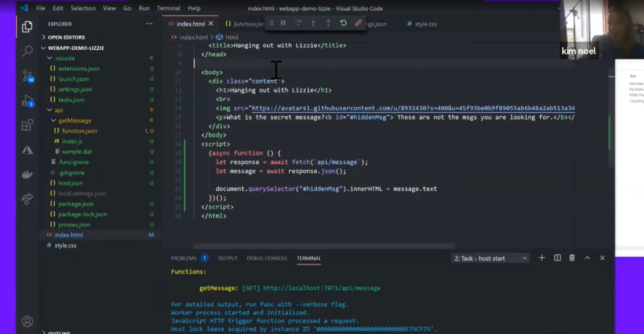
Task: Click Step Into in debug toolbar
Action: [313, 23]
